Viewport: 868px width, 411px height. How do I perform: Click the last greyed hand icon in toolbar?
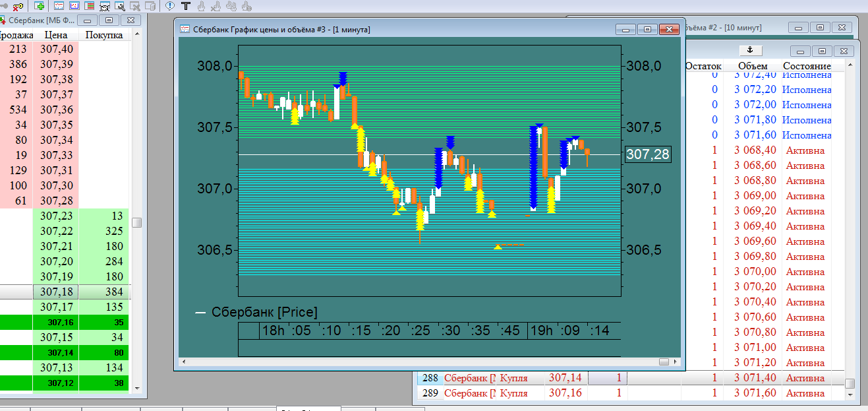(246, 6)
